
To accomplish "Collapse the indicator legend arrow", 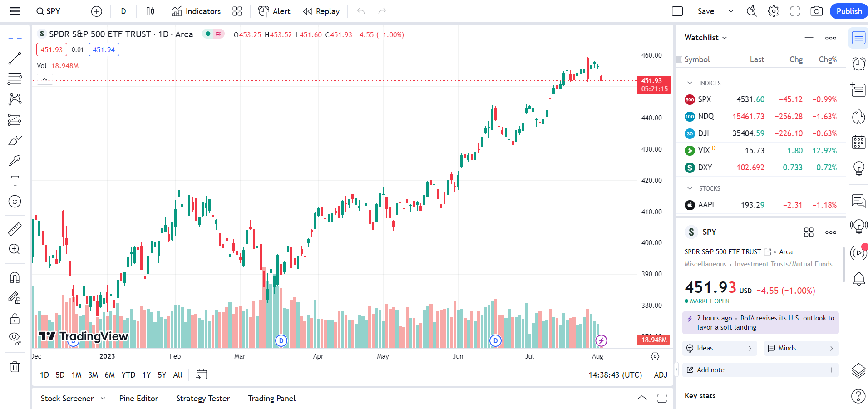I will point(45,79).
